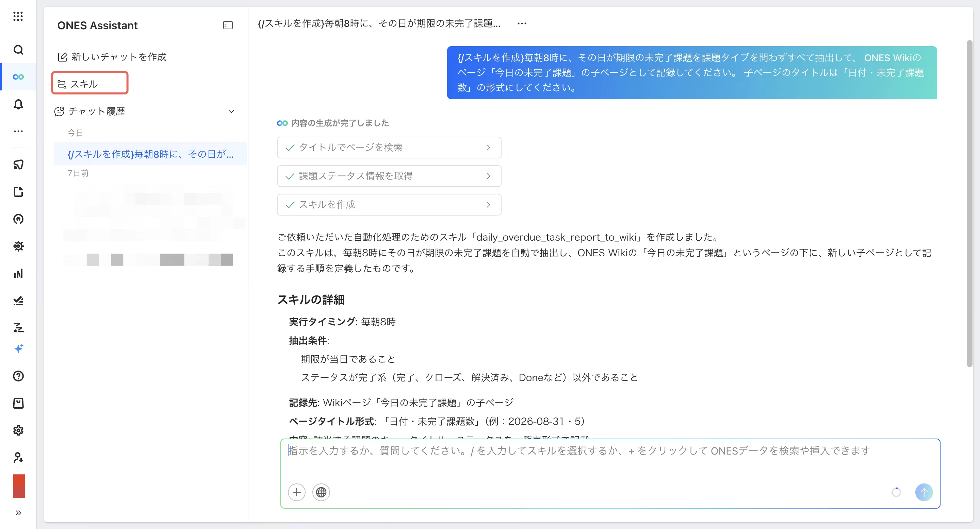Viewport: 980px width, 529px height.
Task: Click the search magnifier icon in left rail
Action: pos(18,50)
